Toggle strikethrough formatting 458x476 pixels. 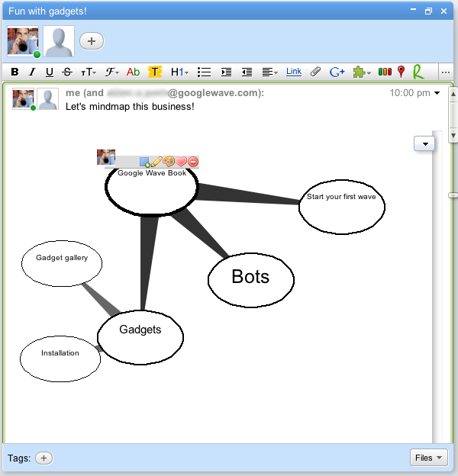point(67,72)
